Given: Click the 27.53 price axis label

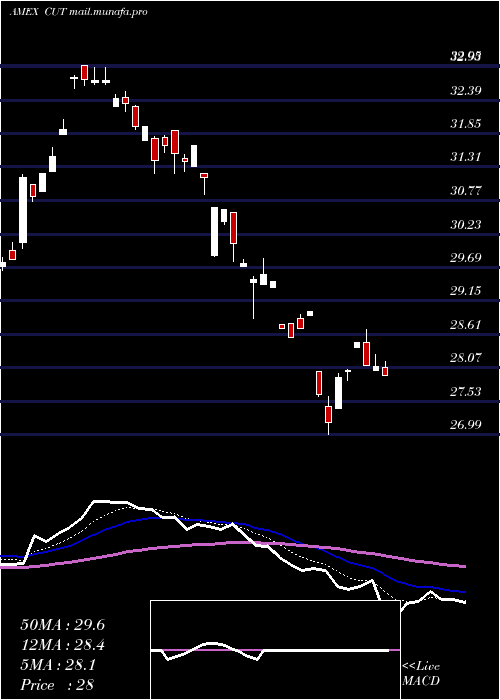Looking at the screenshot, I should pyautogui.click(x=466, y=391).
